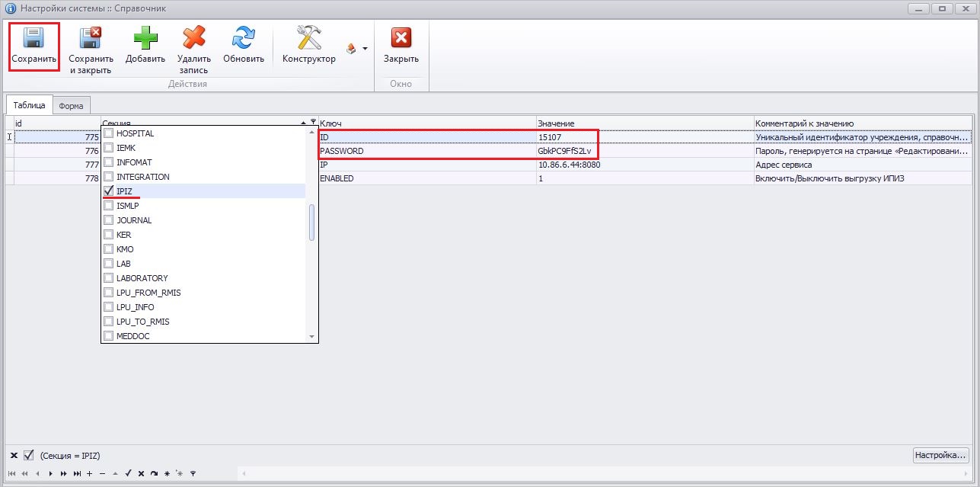Uncheck the IPIZ checkbox in the filter list
The height and width of the screenshot is (487, 980).
click(109, 191)
